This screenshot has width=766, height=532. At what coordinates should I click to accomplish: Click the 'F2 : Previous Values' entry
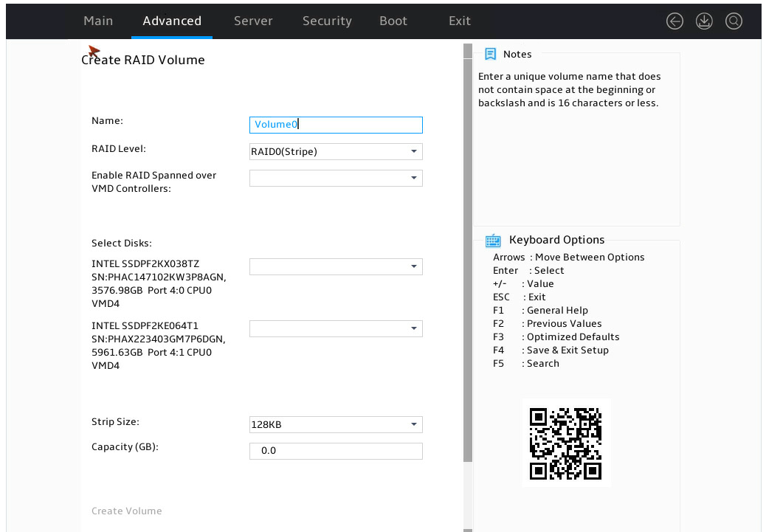(547, 324)
